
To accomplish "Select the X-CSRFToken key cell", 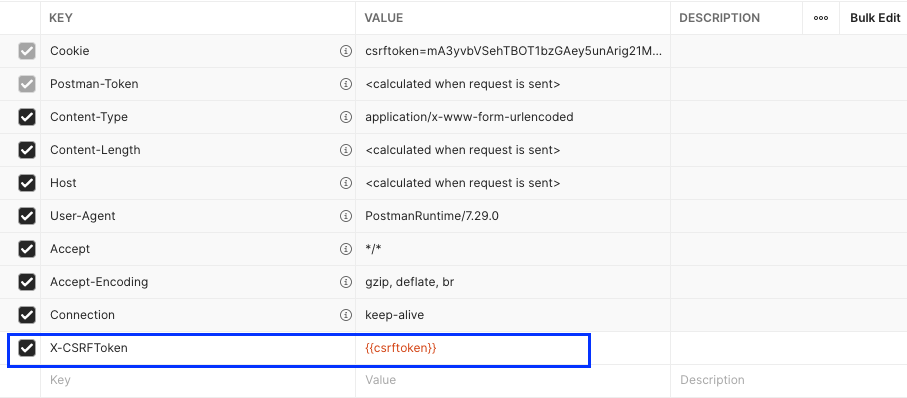I will click(x=198, y=348).
